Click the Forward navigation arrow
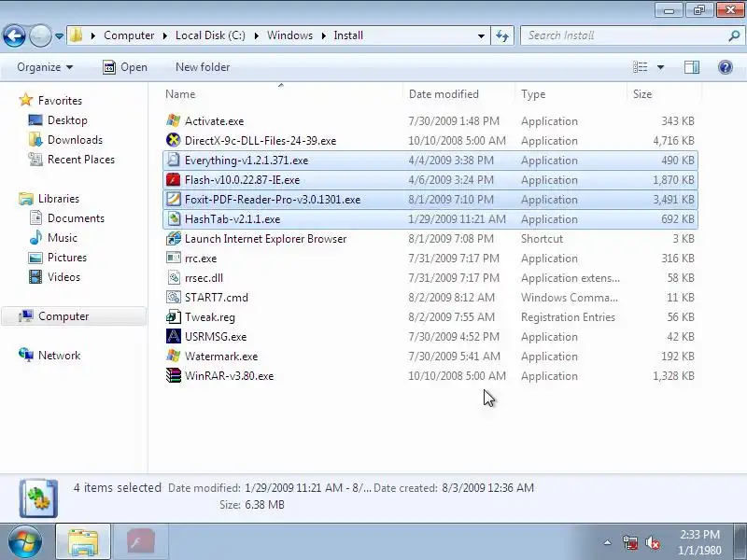Image resolution: width=747 pixels, height=560 pixels. [40, 35]
